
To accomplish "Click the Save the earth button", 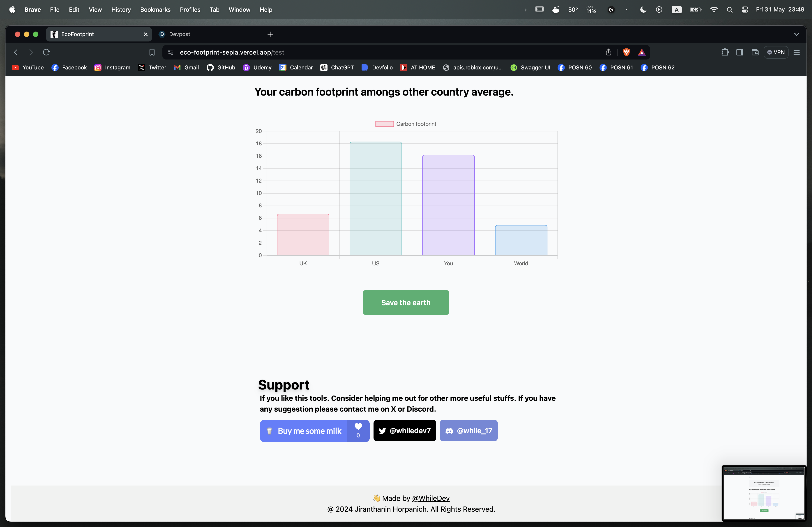I will [406, 302].
